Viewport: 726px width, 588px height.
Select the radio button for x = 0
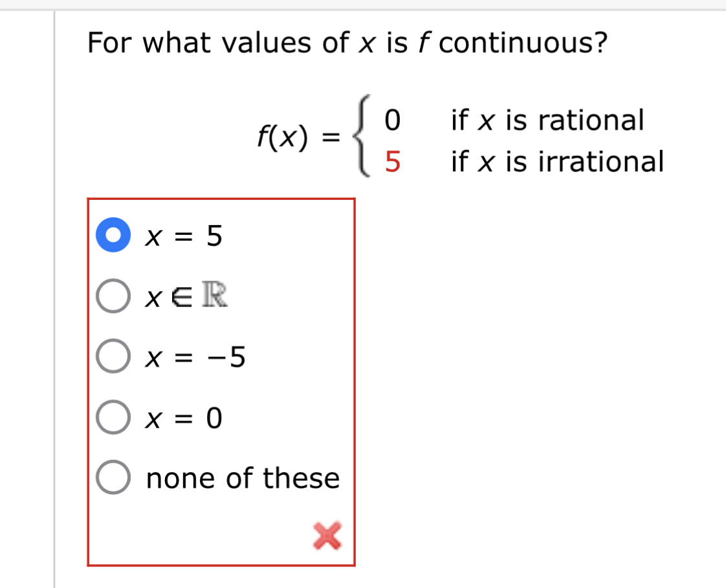point(112,418)
